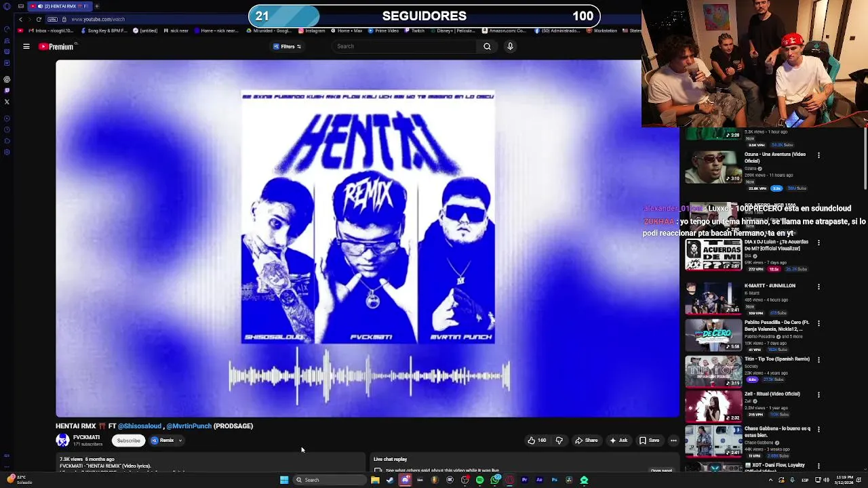Image resolution: width=868 pixels, height=488 pixels.
Task: Open the @MvrtinPunch channel mention link
Action: [x=189, y=426]
